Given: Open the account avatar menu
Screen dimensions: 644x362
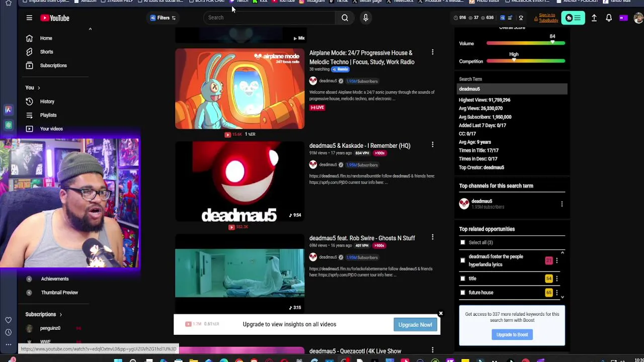Looking at the screenshot, I should 638,18.
